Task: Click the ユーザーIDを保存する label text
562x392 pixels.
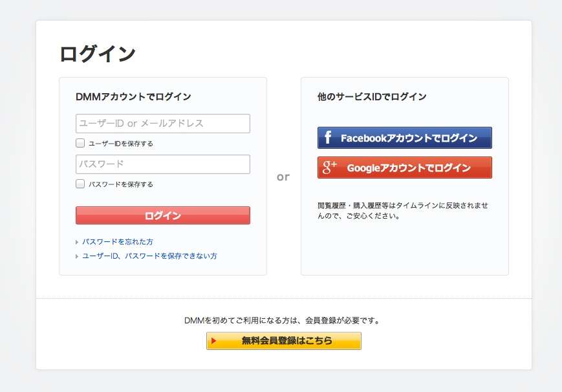Action: click(x=121, y=144)
